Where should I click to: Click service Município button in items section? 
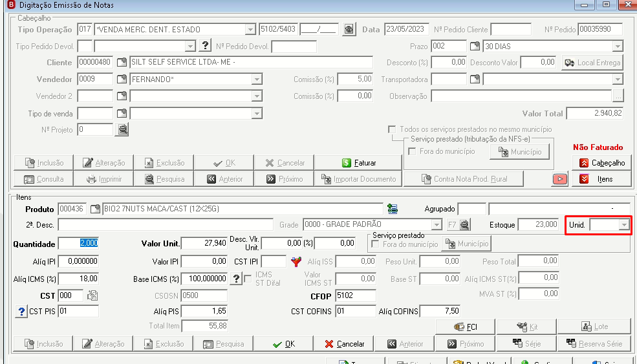[466, 244]
